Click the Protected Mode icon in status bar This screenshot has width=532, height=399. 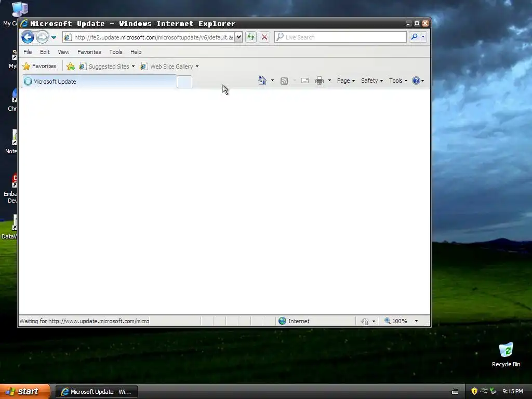tap(365, 321)
